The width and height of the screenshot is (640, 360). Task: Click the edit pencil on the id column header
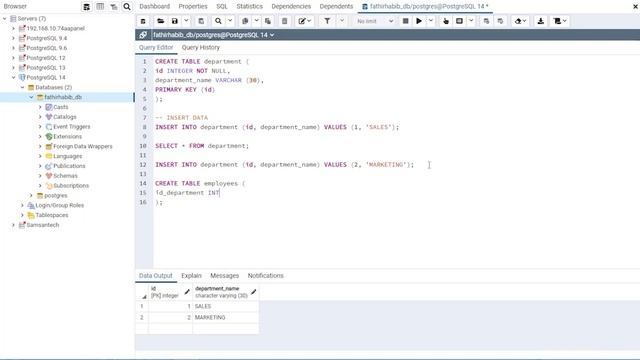(187, 292)
